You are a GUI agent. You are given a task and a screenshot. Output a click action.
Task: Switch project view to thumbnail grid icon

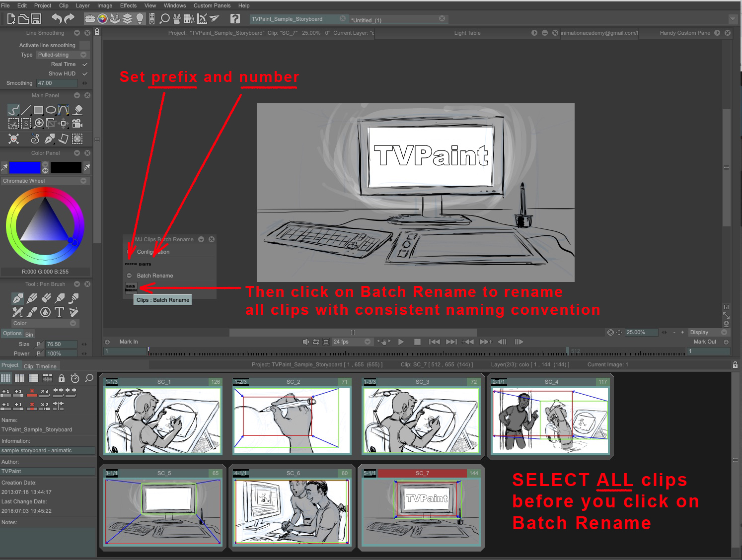click(5, 378)
